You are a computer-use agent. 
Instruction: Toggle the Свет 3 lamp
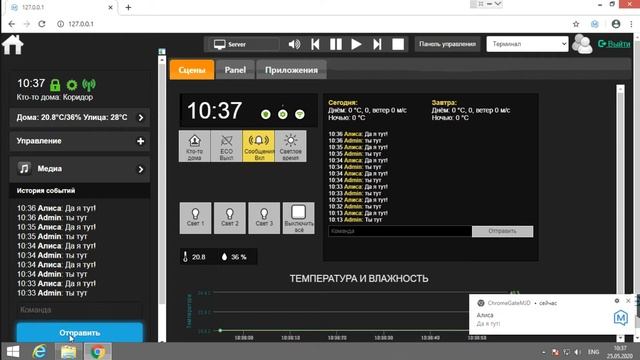(264, 218)
